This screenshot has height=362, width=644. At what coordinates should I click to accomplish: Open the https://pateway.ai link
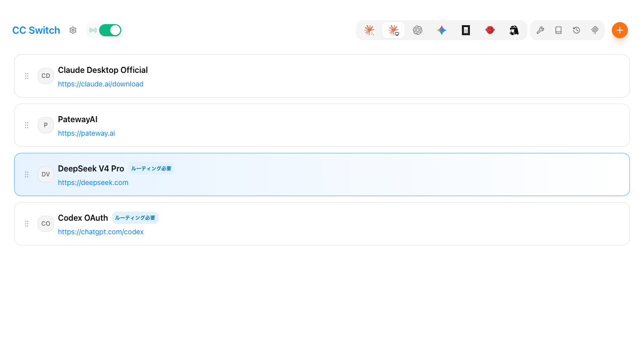pyautogui.click(x=87, y=133)
